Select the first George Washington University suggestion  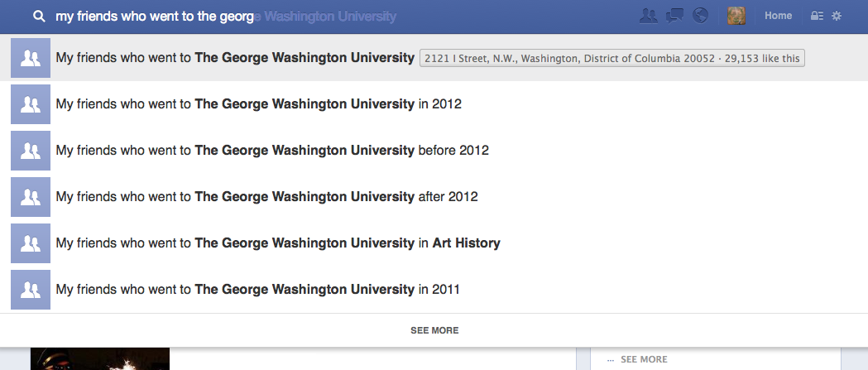click(x=434, y=58)
